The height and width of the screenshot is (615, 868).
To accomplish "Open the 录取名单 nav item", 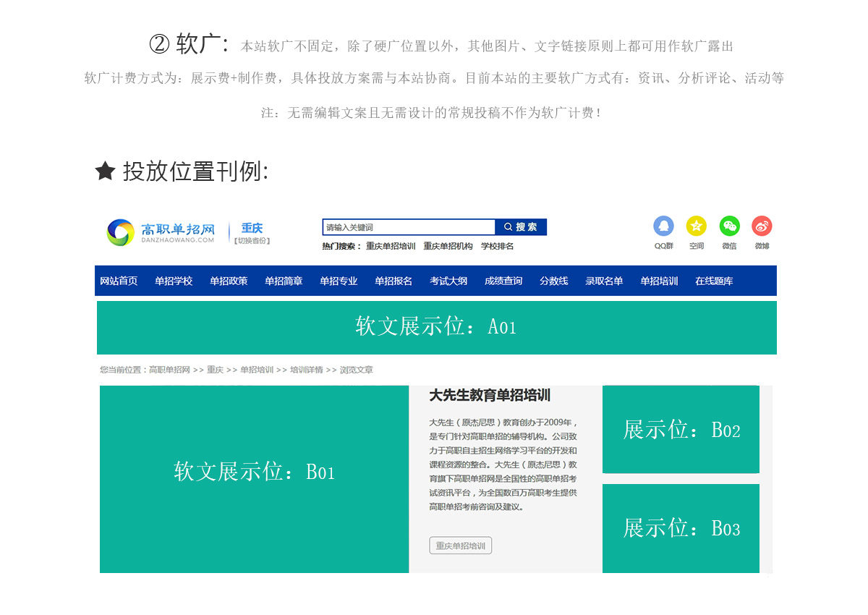I will pos(604,281).
